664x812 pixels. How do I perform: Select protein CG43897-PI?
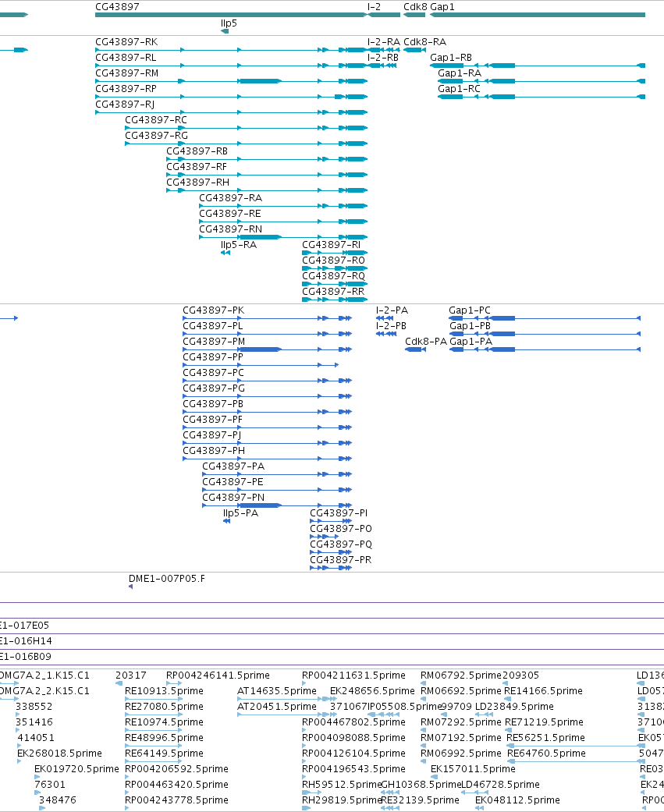[331, 521]
